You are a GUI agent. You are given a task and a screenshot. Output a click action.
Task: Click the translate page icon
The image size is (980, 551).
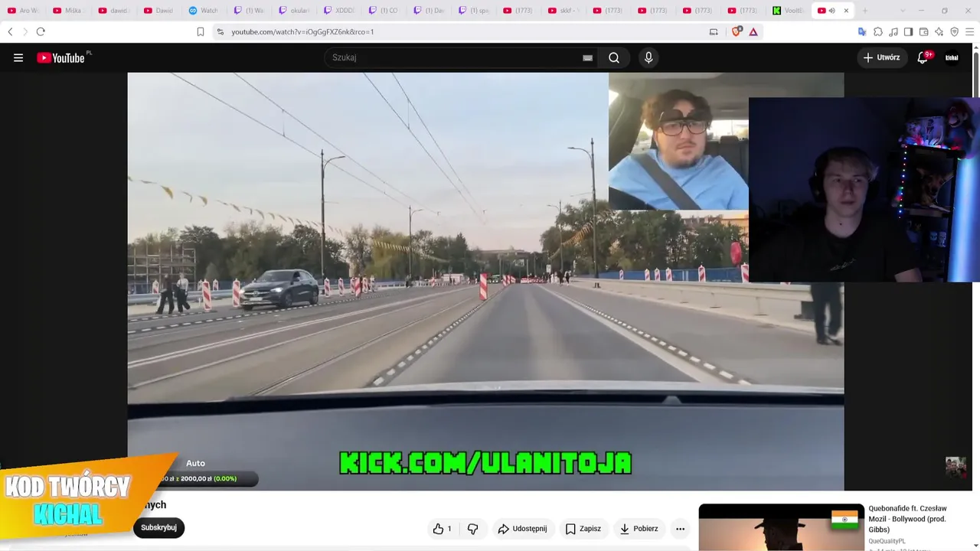[862, 31]
